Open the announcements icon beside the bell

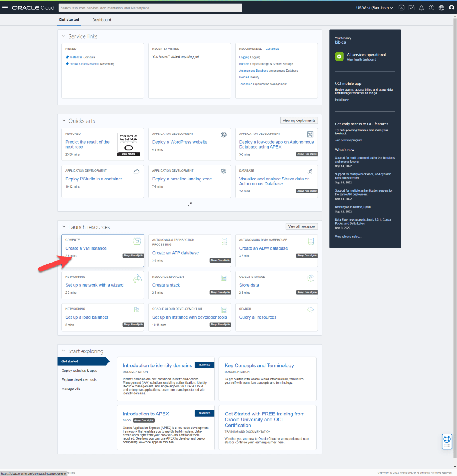(x=411, y=8)
